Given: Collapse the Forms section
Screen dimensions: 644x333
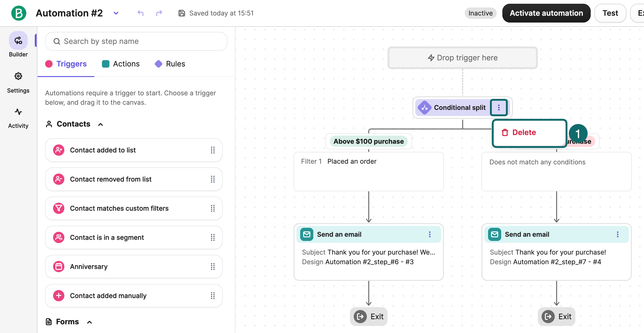Looking at the screenshot, I should click(x=89, y=322).
